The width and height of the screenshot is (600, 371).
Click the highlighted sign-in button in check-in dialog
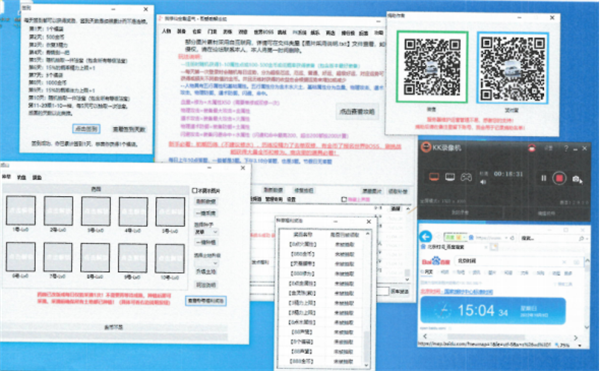[86, 129]
